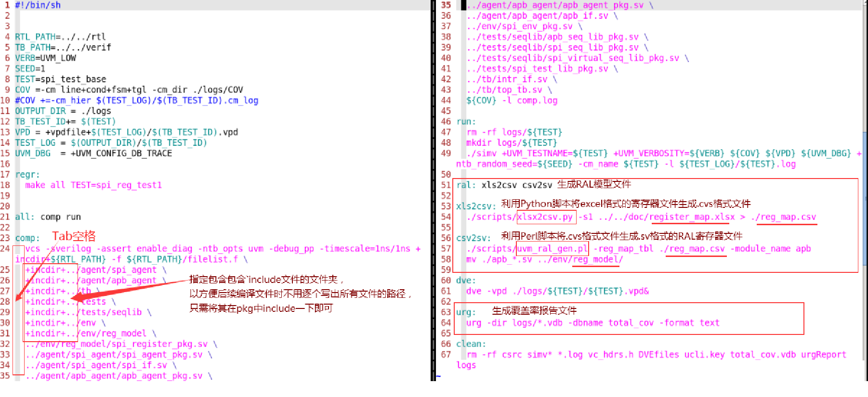Click the 'run:' target label
Screen dimensions: 868x397
coord(466,121)
